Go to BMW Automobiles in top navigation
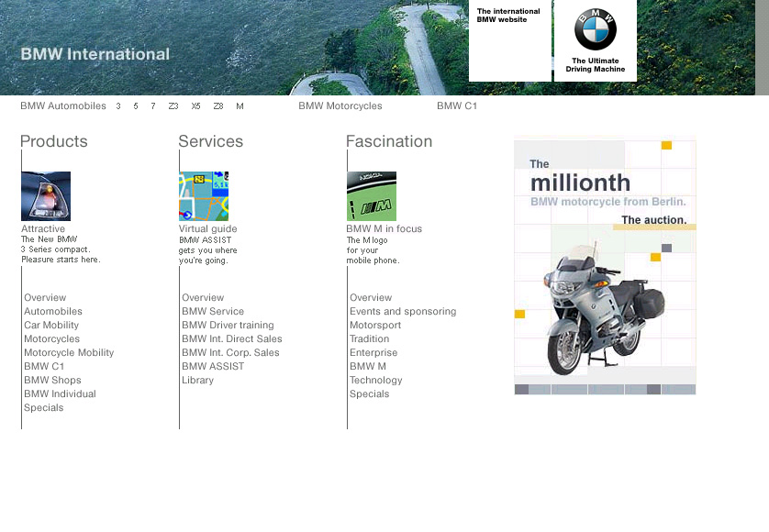 pyautogui.click(x=63, y=105)
